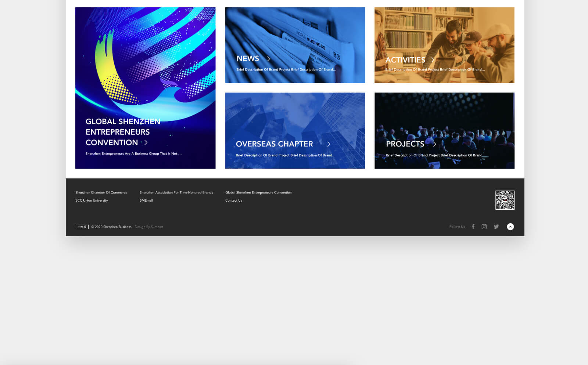Open the ACTIVITIES card heading
588x365 pixels.
click(405, 60)
